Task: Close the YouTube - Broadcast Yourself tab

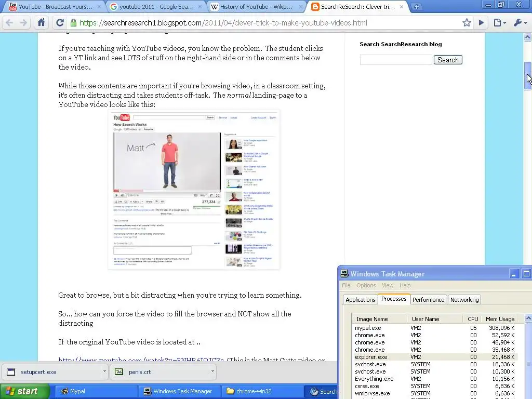Action: 99,6
